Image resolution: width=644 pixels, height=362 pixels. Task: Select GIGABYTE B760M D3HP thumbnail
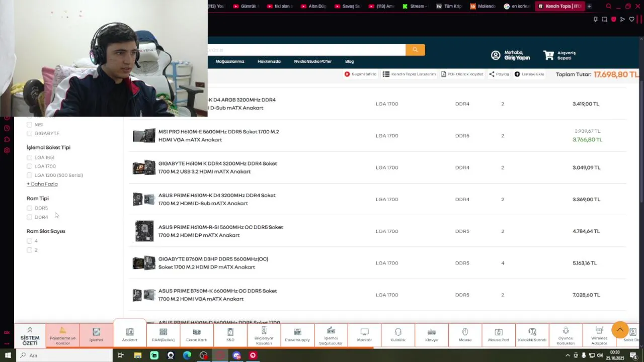tap(144, 263)
